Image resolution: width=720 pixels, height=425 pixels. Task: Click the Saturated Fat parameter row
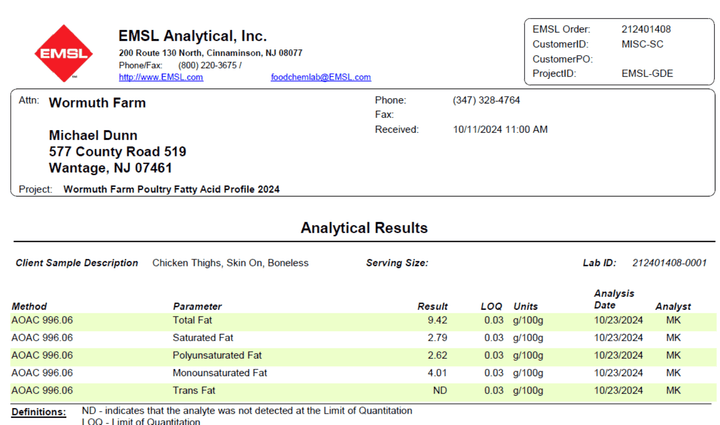[203, 338]
